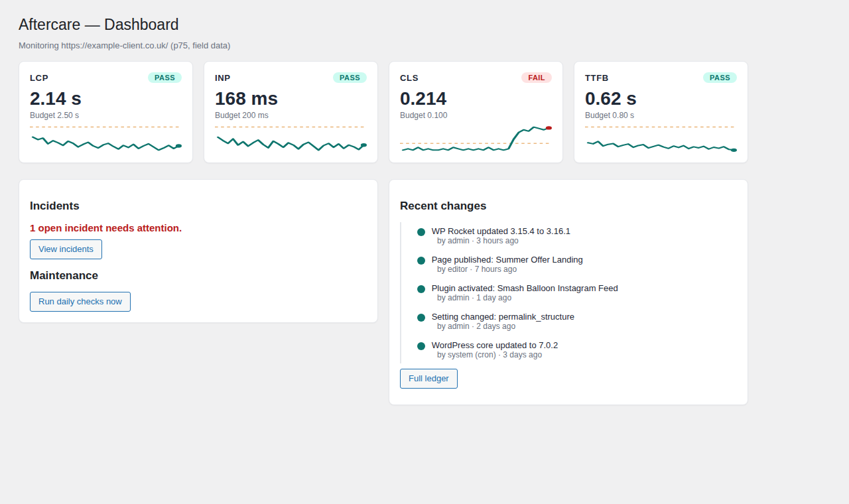Click Page published: Summer Offer Landing entry
The image size is (849, 504).
[x=507, y=260]
